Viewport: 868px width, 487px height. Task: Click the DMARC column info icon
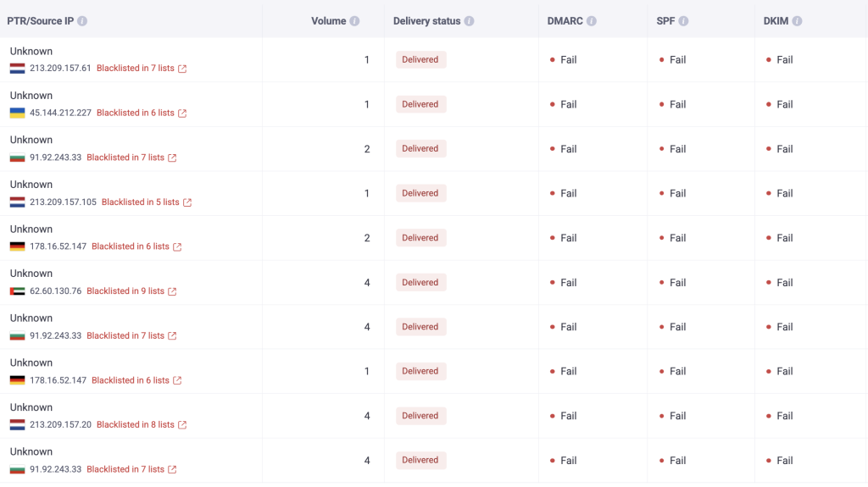click(592, 21)
